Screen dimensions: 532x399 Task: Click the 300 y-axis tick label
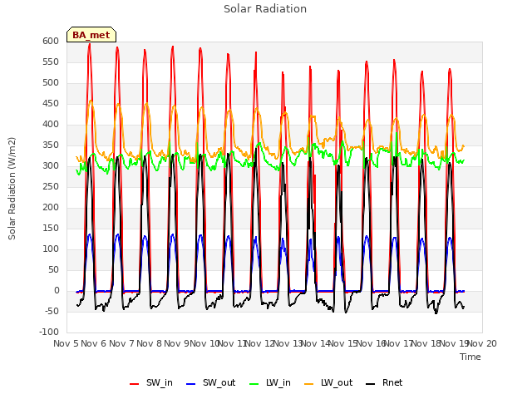51,166
